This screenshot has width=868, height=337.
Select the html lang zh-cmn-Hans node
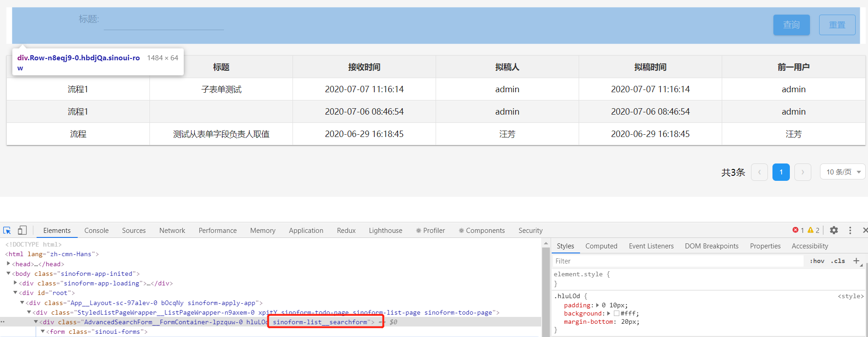[x=52, y=254]
